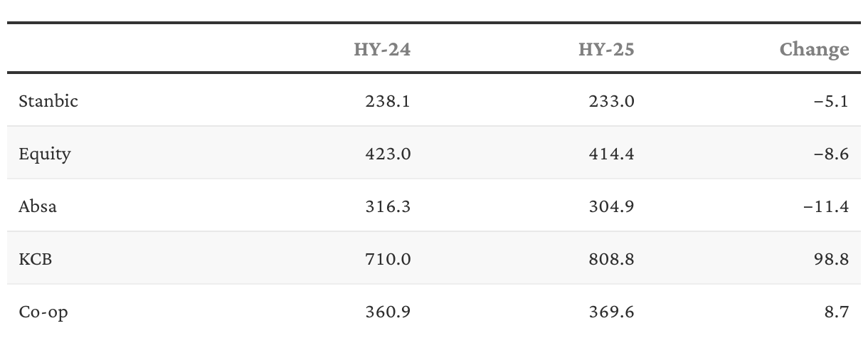Click the Change column header
The height and width of the screenshot is (343, 868).
(814, 49)
